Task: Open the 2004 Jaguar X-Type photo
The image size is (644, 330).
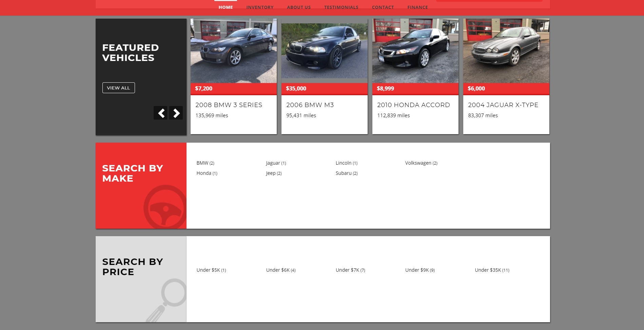Action: [506, 51]
